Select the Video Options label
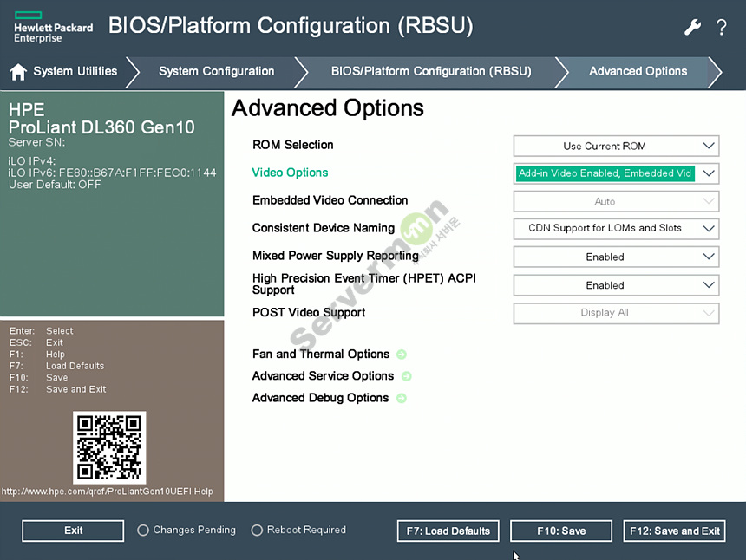Image resolution: width=746 pixels, height=560 pixels. point(290,173)
